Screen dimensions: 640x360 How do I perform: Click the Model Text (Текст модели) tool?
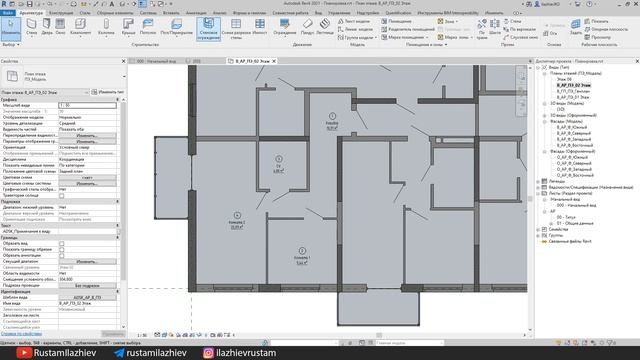pyautogui.click(x=354, y=21)
